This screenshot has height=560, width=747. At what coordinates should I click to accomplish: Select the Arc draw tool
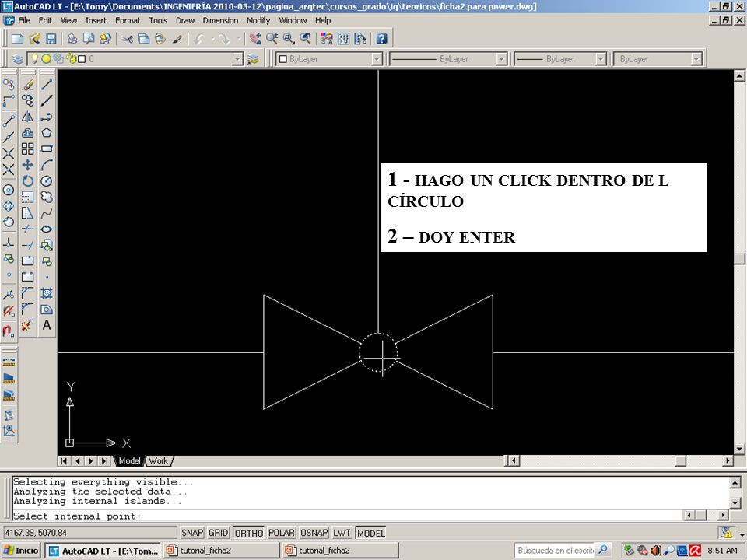47,165
